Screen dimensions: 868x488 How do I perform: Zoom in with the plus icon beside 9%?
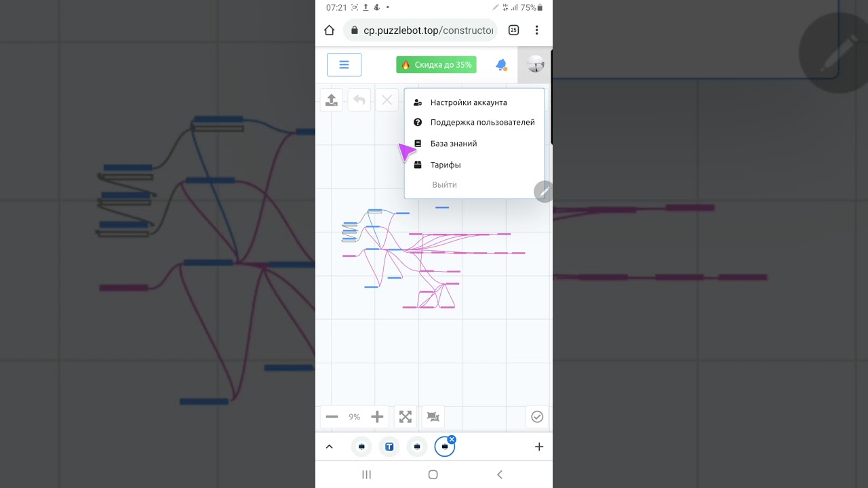coord(377,417)
